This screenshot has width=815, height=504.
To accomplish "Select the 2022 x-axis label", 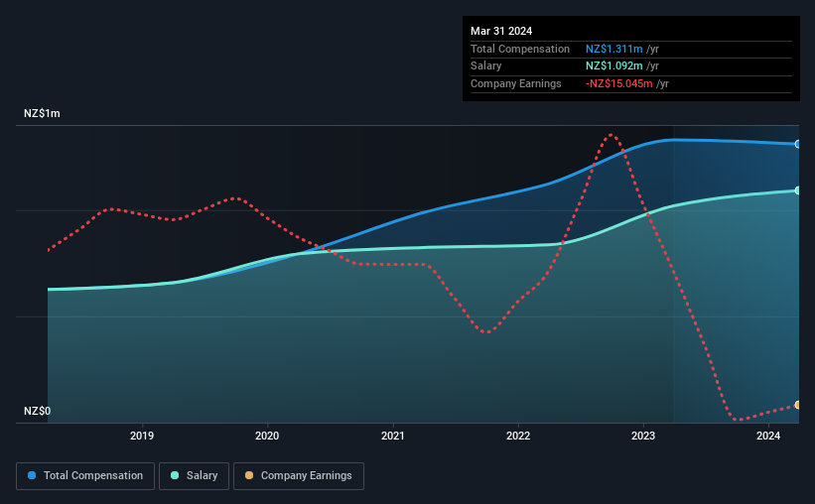I will [518, 436].
